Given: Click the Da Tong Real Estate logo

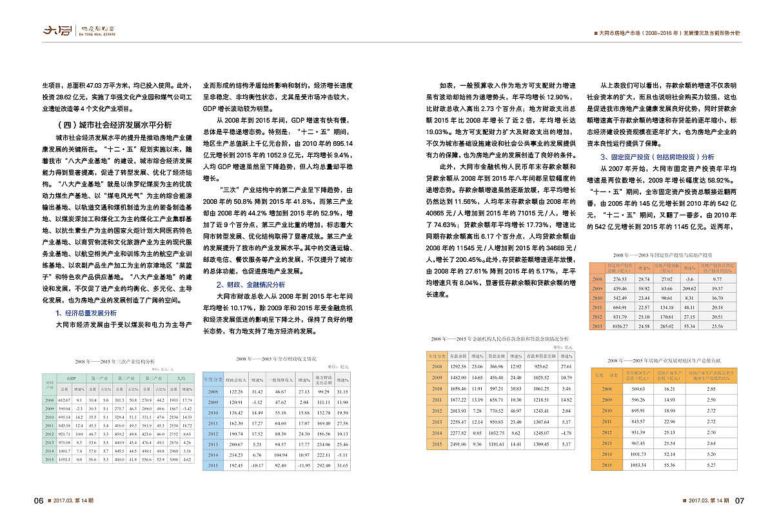Looking at the screenshot, I should (x=79, y=30).
